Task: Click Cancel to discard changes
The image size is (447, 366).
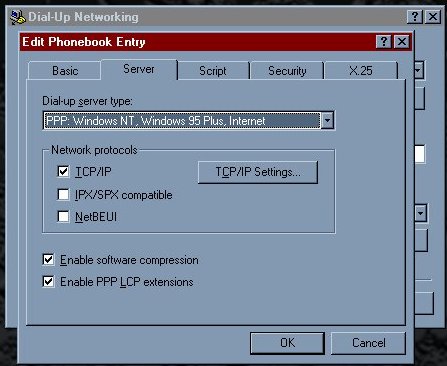Action: click(368, 343)
